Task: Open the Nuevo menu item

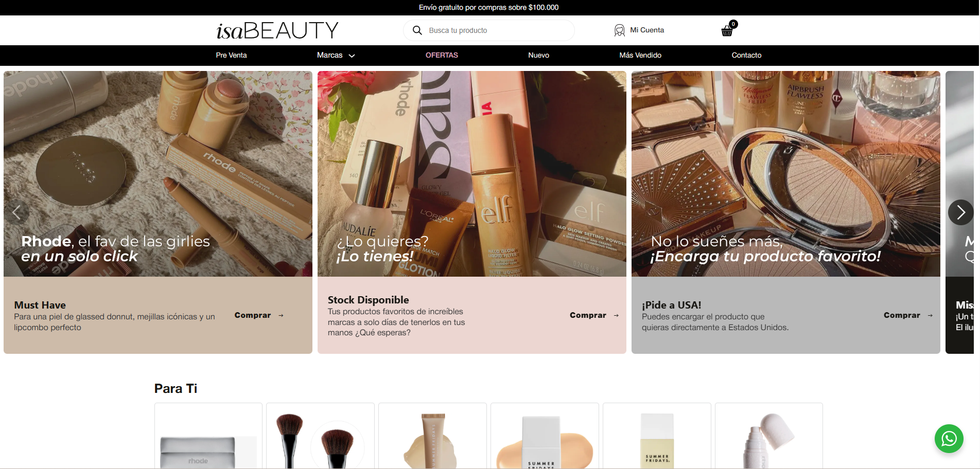Action: pos(538,55)
